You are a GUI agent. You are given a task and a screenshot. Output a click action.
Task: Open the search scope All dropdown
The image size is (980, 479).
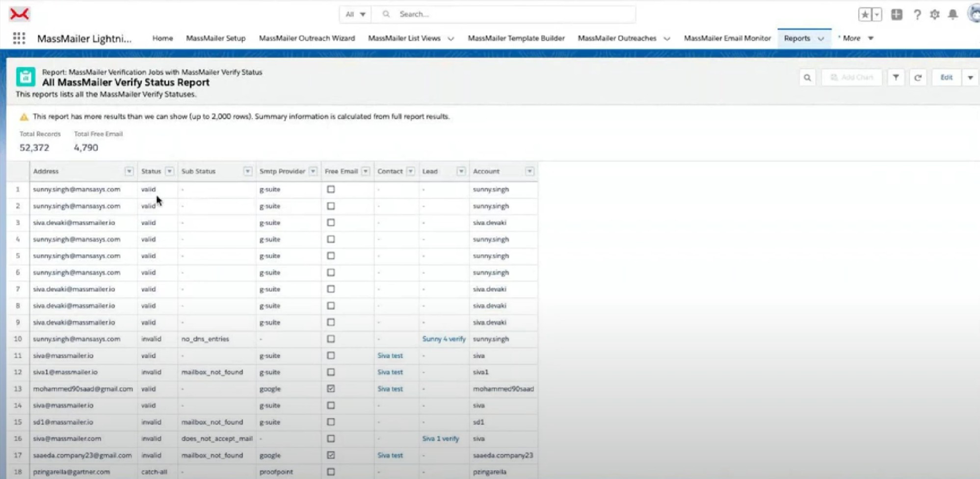coord(355,14)
